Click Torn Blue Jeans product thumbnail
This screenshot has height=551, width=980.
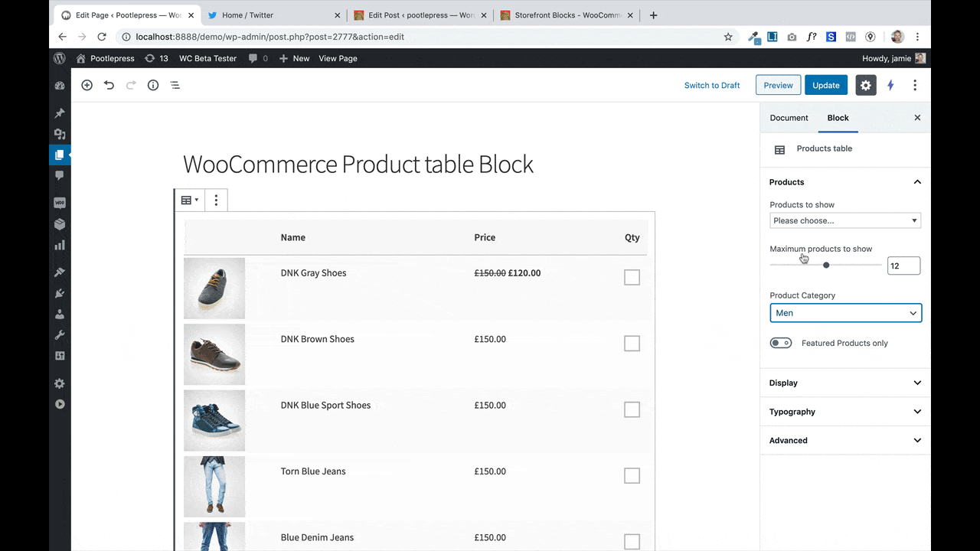pos(214,487)
